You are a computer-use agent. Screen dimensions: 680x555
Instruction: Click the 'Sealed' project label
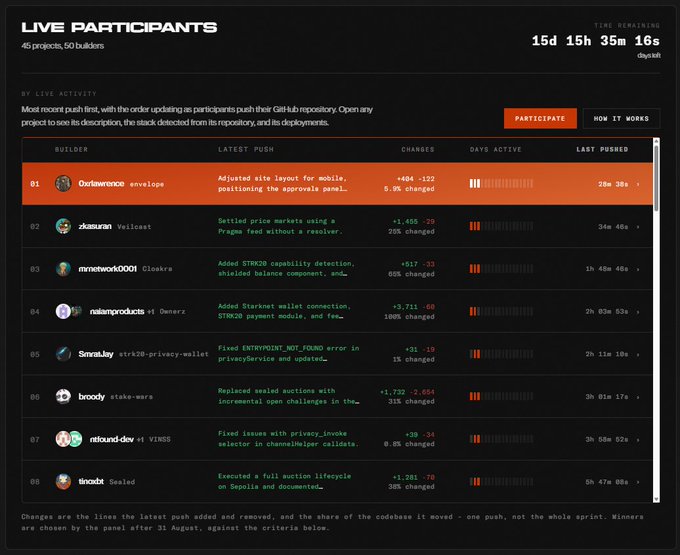(x=122, y=482)
